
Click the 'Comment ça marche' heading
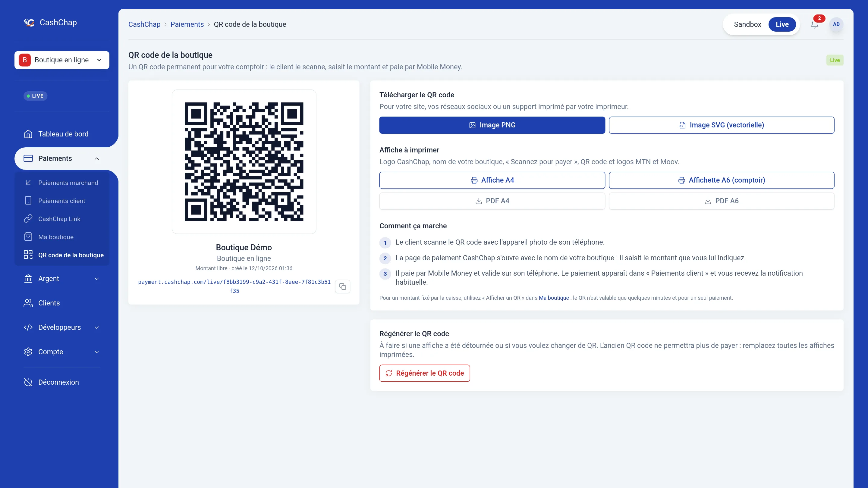(x=413, y=226)
